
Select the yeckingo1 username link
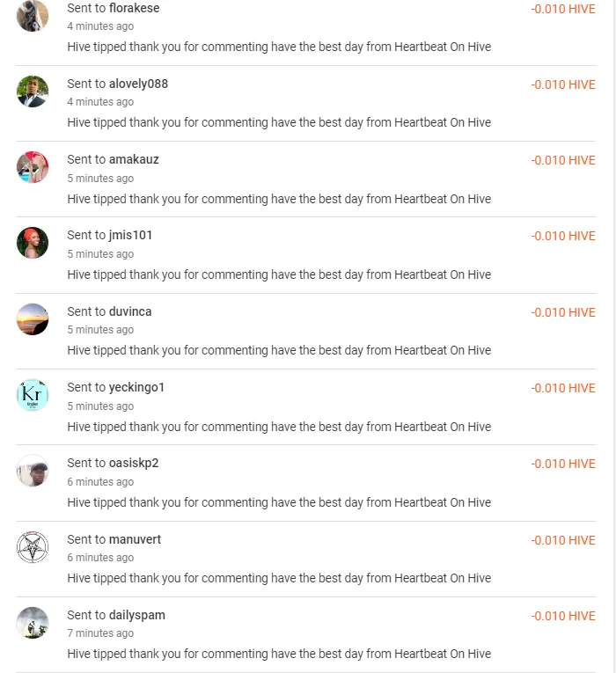pyautogui.click(x=136, y=387)
